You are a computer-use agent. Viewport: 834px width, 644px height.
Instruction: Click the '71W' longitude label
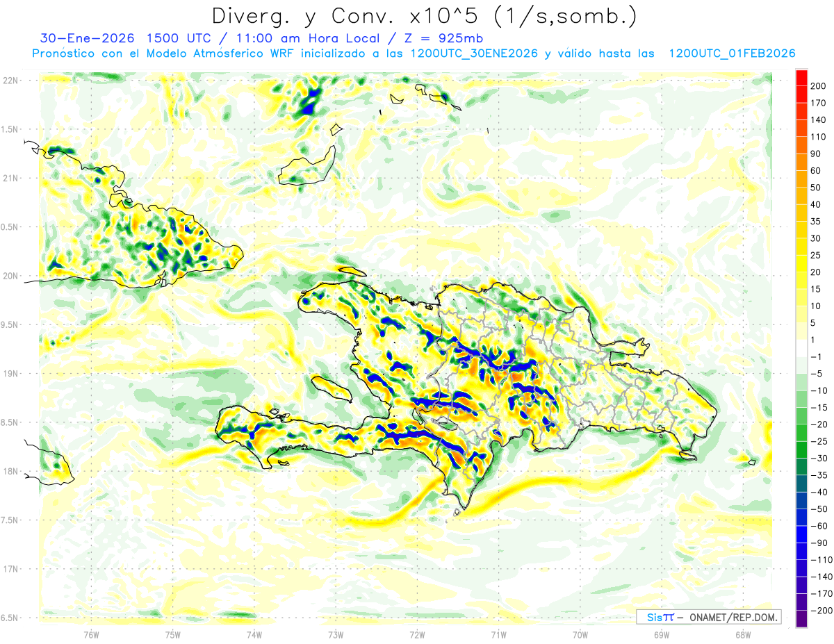498,634
